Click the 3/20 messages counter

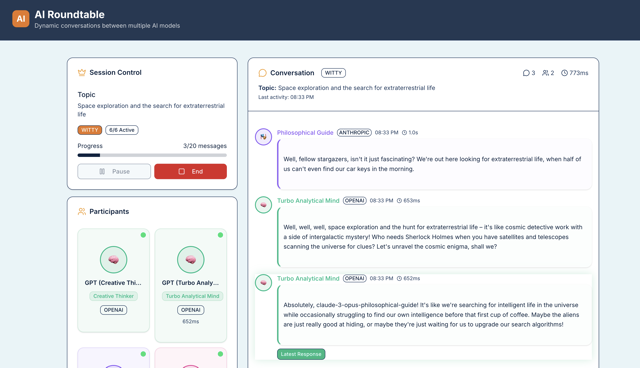click(x=205, y=146)
